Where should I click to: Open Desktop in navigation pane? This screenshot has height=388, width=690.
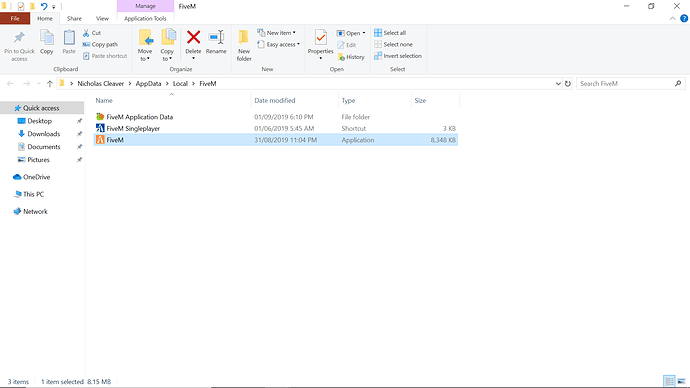pyautogui.click(x=40, y=121)
